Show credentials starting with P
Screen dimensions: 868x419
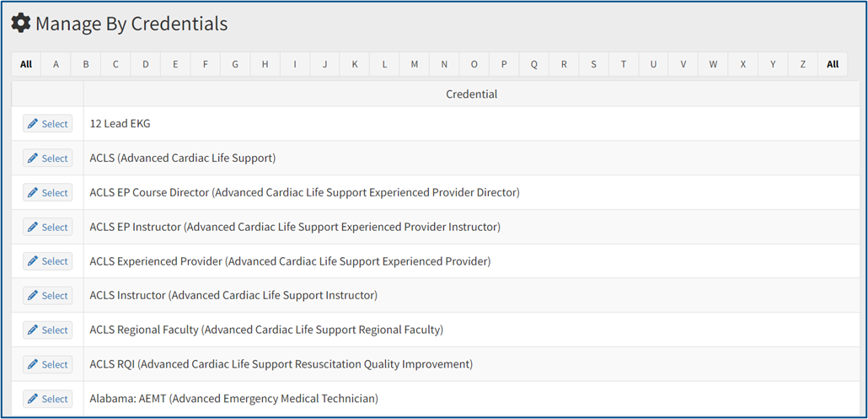click(x=504, y=64)
